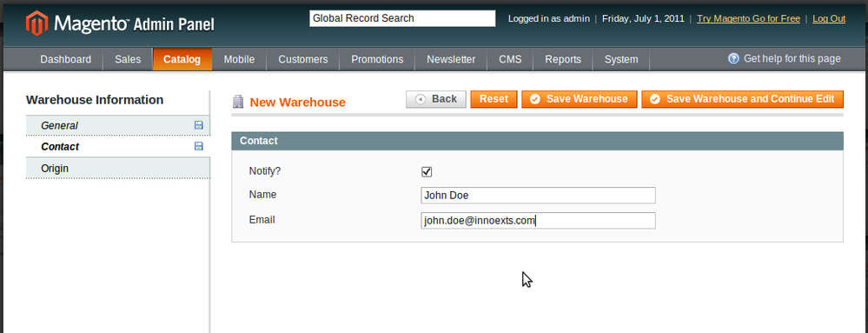Click the save disk icon beside Contact
This screenshot has width=868, height=333.
pos(199,146)
